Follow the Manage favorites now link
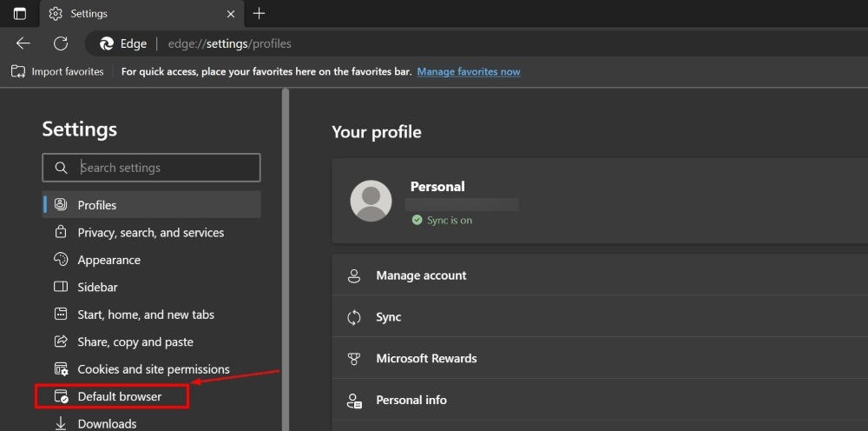This screenshot has width=868, height=431. point(469,71)
